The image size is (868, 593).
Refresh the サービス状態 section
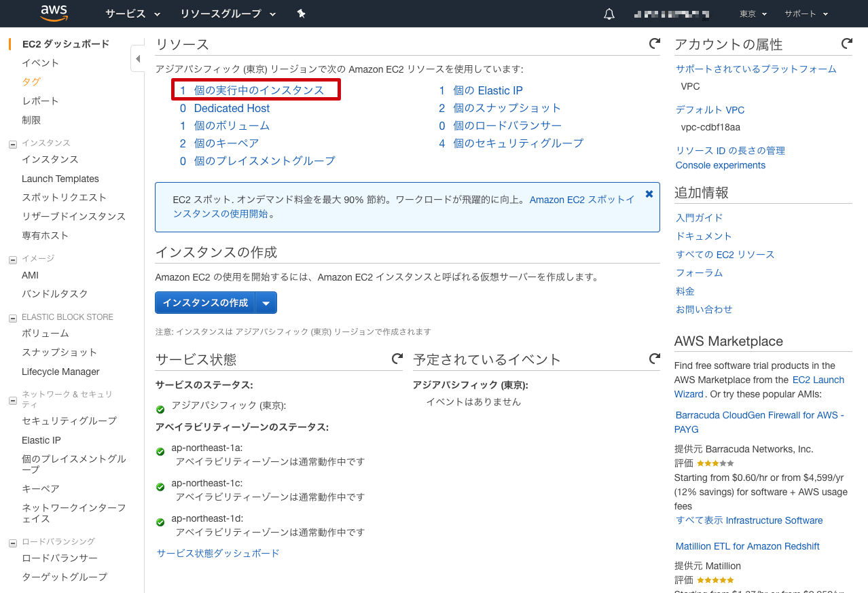tap(397, 358)
